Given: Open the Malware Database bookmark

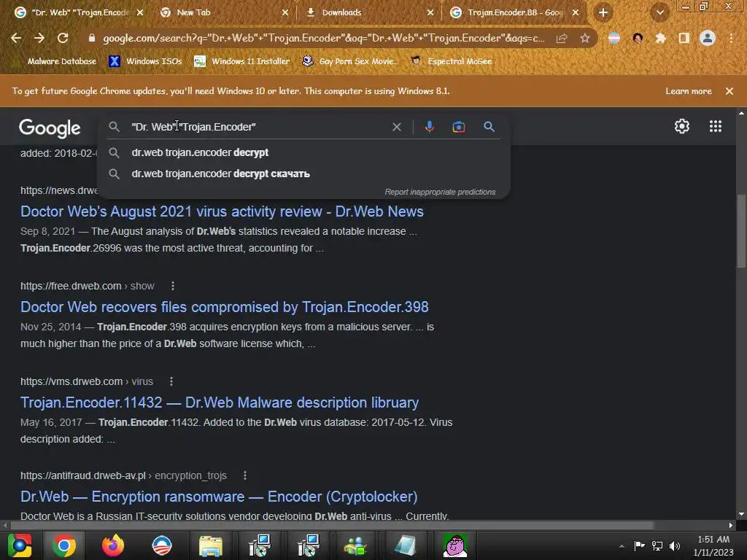Looking at the screenshot, I should coord(55,61).
